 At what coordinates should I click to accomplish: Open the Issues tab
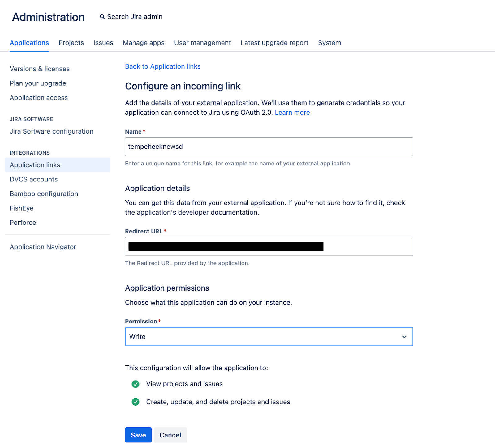(x=103, y=43)
